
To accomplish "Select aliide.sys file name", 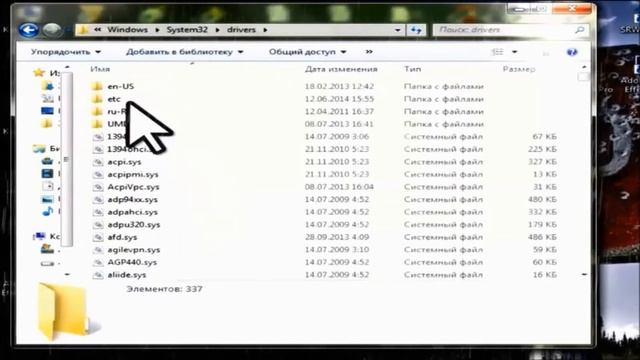I will tap(127, 275).
